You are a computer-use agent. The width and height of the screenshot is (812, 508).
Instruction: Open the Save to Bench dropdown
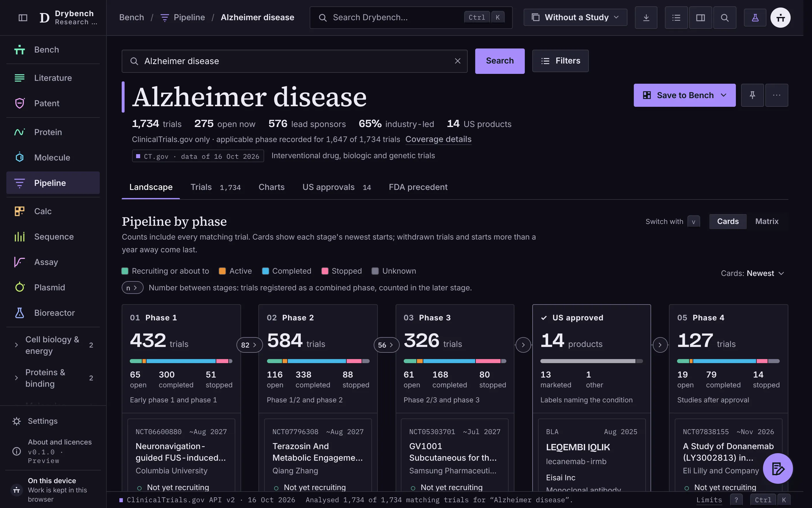[685, 95]
